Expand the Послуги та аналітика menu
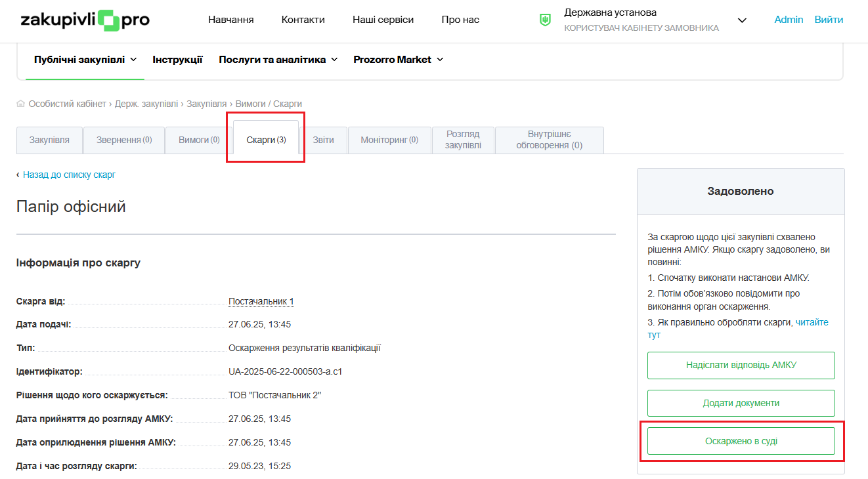 (278, 60)
